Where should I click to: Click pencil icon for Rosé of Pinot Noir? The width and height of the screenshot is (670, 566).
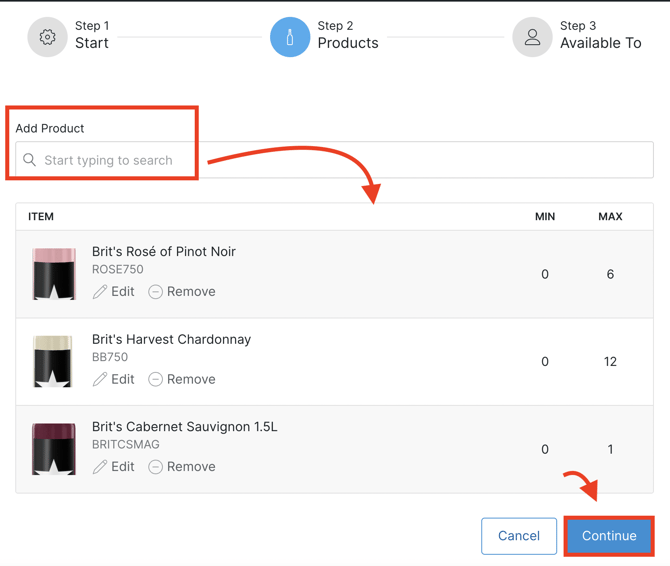[100, 292]
